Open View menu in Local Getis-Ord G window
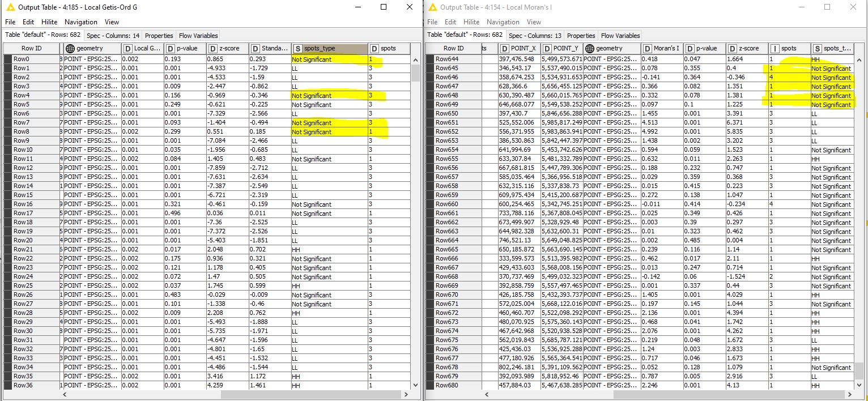Screen dimensions: 868x401 [x=112, y=22]
